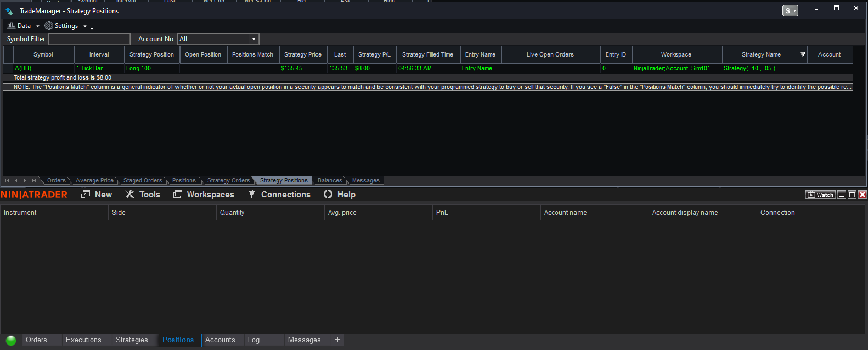Select the Strategy Positions tab
This screenshot has height=350, width=868.
(x=284, y=180)
